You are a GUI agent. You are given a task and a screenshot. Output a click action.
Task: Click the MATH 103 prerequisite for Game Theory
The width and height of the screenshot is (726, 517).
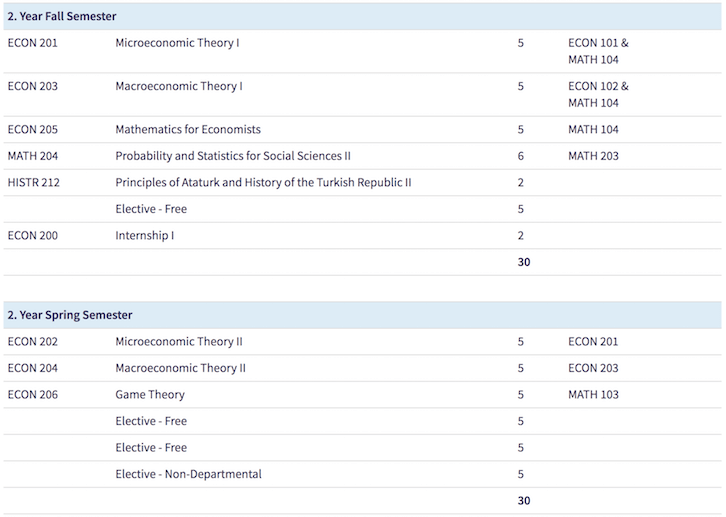pos(593,395)
